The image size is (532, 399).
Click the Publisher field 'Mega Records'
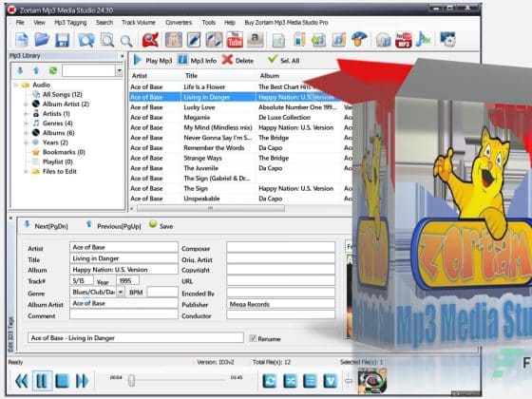pyautogui.click(x=280, y=304)
